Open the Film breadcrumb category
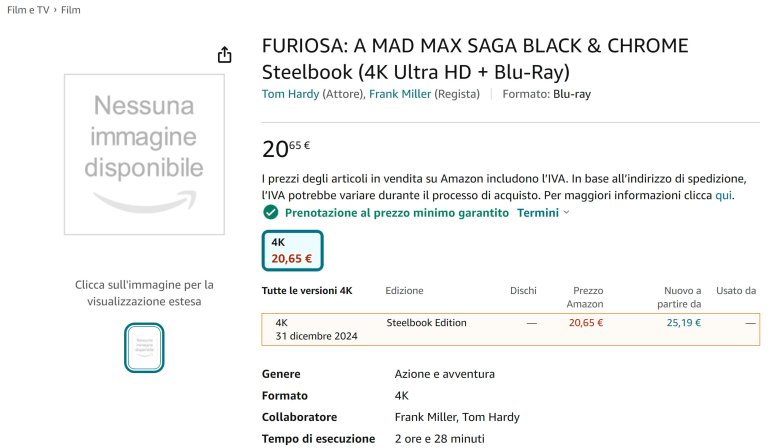The height and width of the screenshot is (448, 770). 71,10
